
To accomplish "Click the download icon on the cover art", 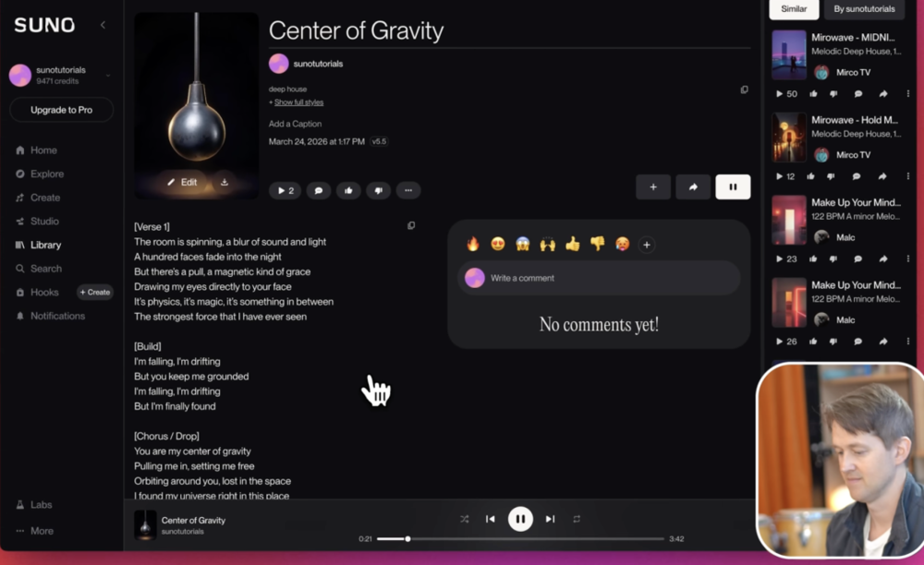I will tap(225, 182).
